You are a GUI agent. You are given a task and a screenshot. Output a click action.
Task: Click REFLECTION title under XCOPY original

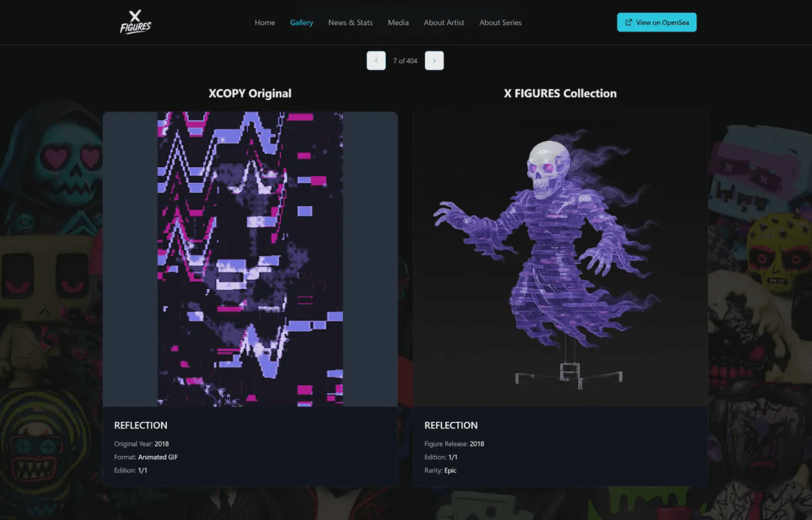click(141, 425)
